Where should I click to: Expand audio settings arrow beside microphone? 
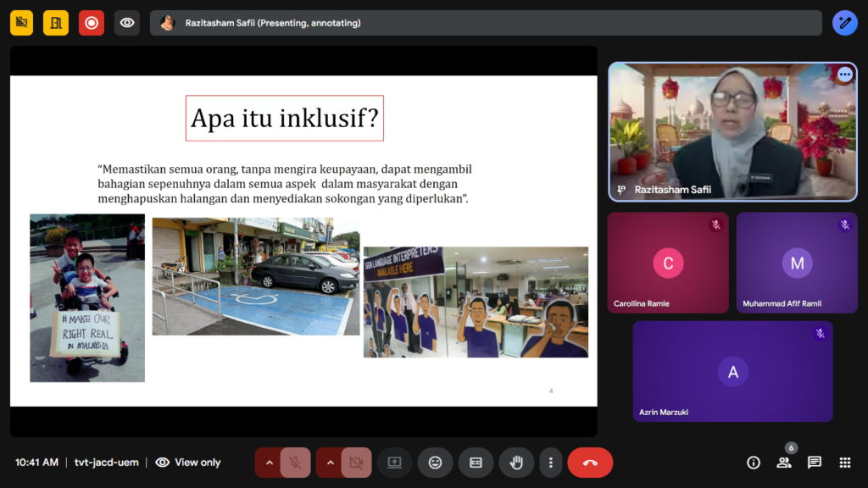coord(269,463)
